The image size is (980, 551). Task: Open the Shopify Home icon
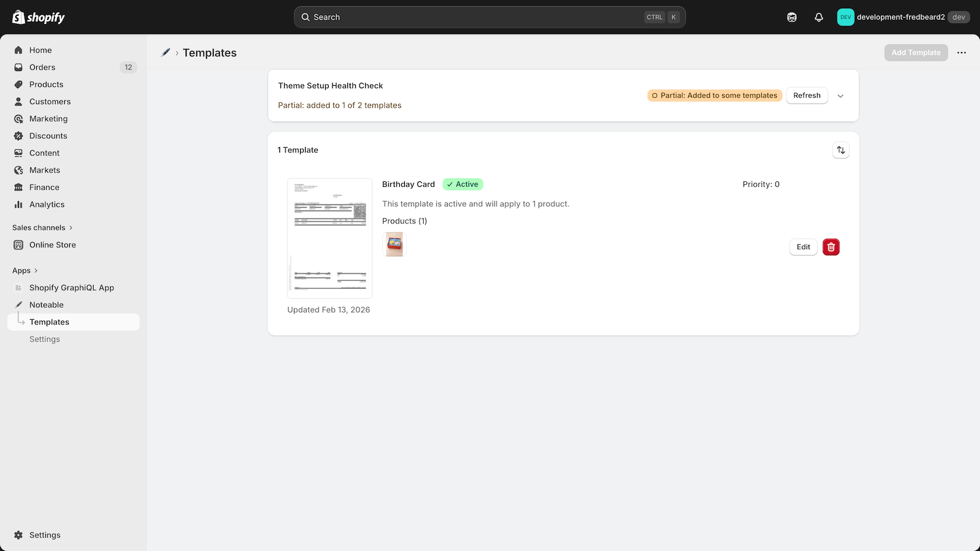pos(19,50)
